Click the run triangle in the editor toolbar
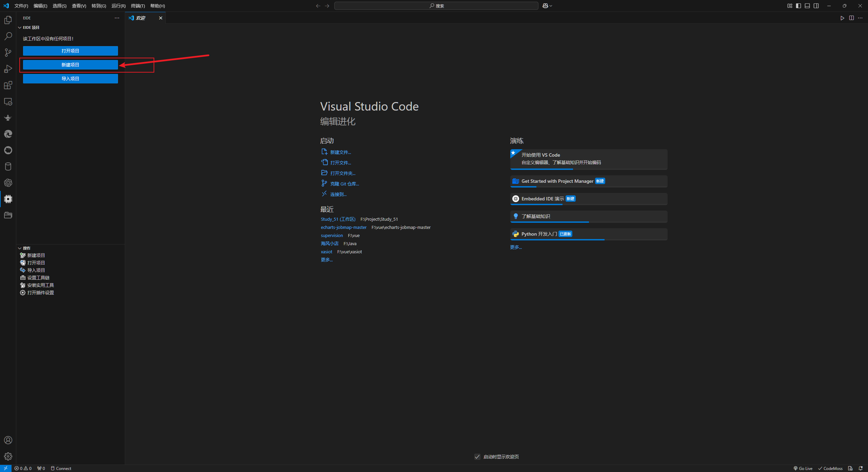The image size is (868, 472). [x=842, y=18]
